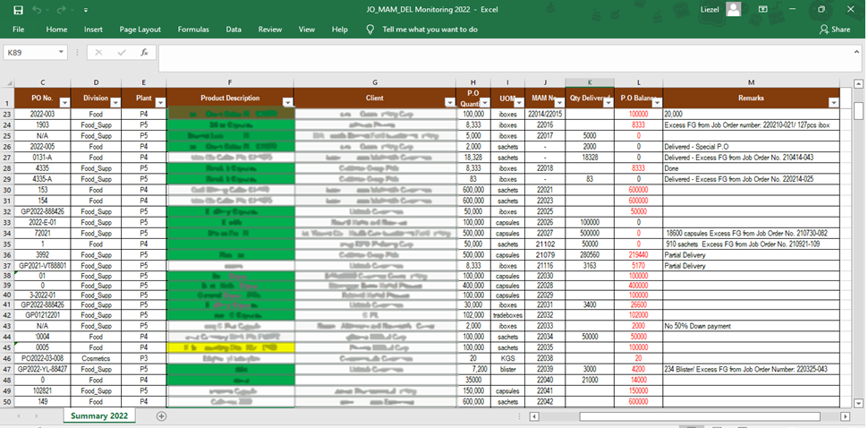Viewport: 868px width, 428px height.
Task: Open the View tab
Action: (307, 30)
